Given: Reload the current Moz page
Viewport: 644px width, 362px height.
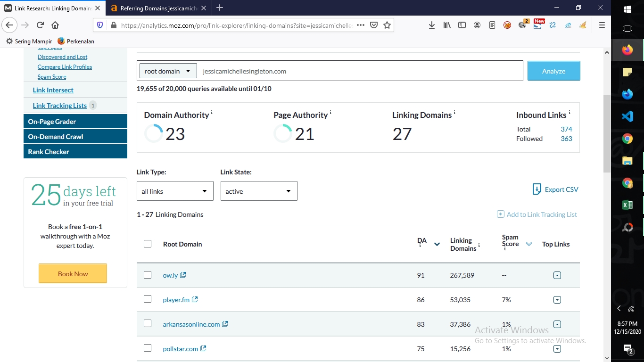Looking at the screenshot, I should [x=40, y=25].
